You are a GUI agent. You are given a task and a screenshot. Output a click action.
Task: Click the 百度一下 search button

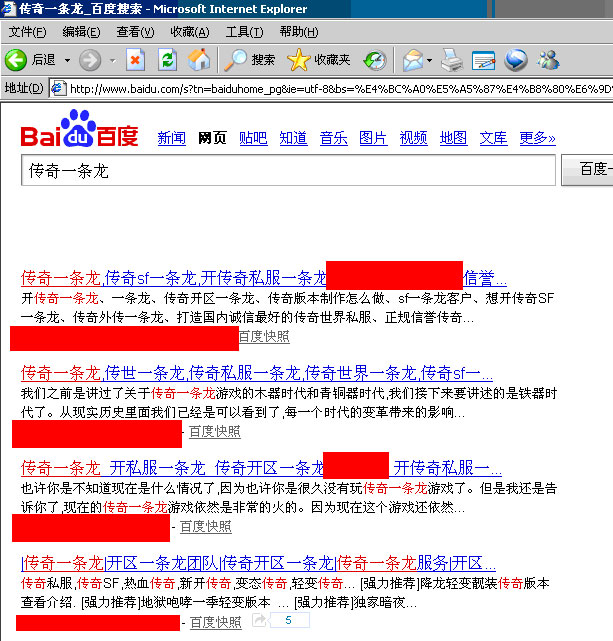(x=588, y=171)
